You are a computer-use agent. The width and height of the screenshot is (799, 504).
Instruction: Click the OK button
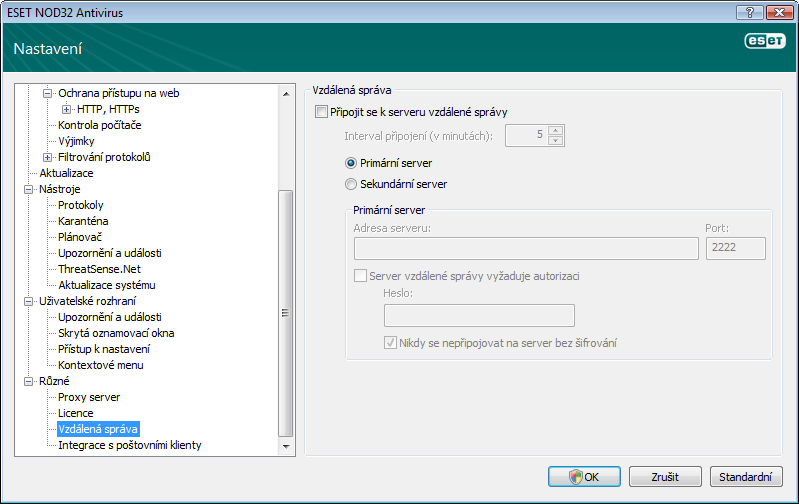coord(584,477)
